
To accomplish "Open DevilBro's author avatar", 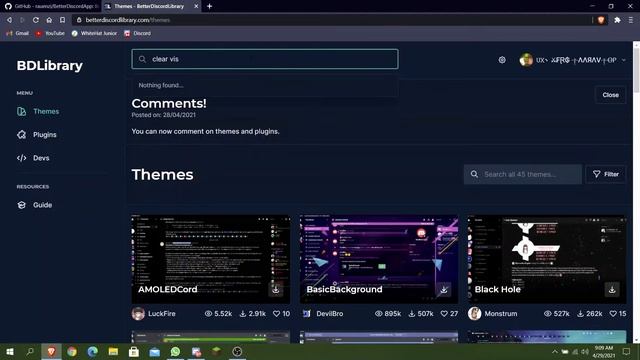I will [x=307, y=313].
